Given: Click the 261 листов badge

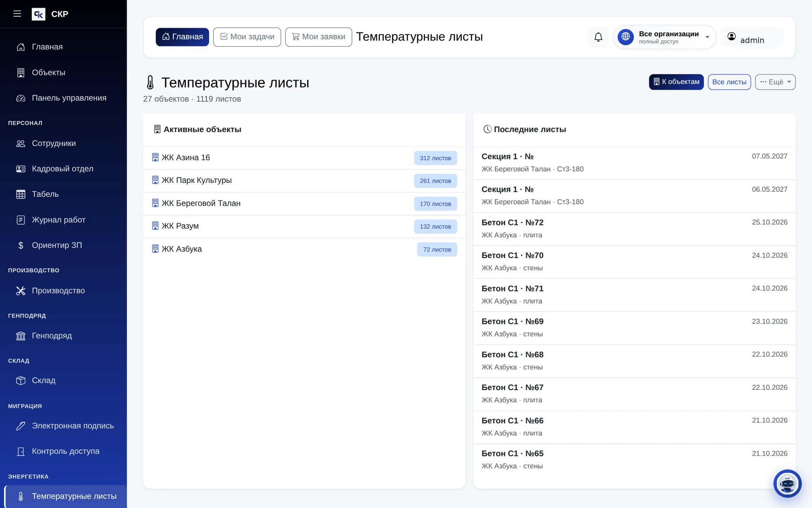Looking at the screenshot, I should click(x=435, y=181).
